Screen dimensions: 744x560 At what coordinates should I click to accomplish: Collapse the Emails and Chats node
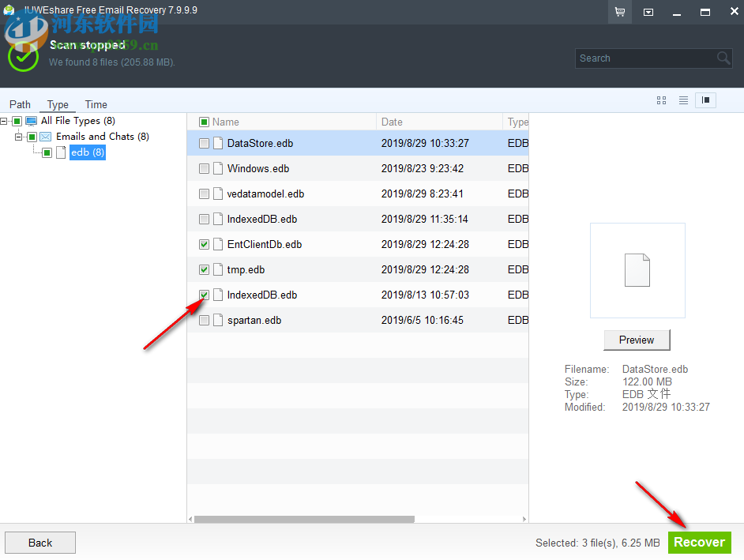[x=17, y=136]
